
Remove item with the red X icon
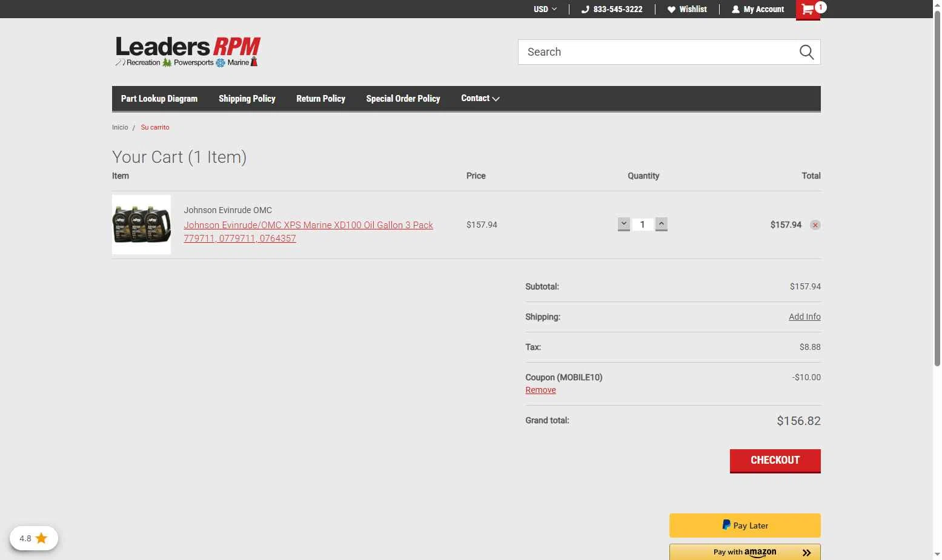tap(815, 225)
